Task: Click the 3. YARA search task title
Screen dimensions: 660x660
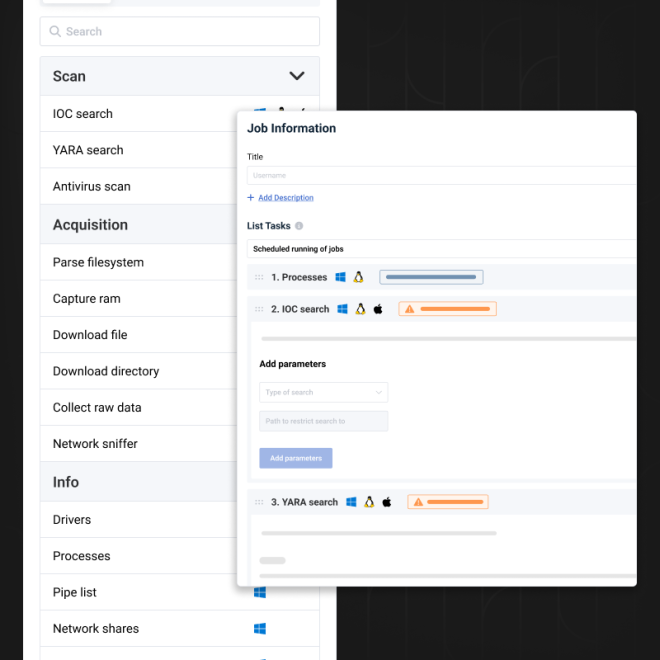Action: point(304,502)
